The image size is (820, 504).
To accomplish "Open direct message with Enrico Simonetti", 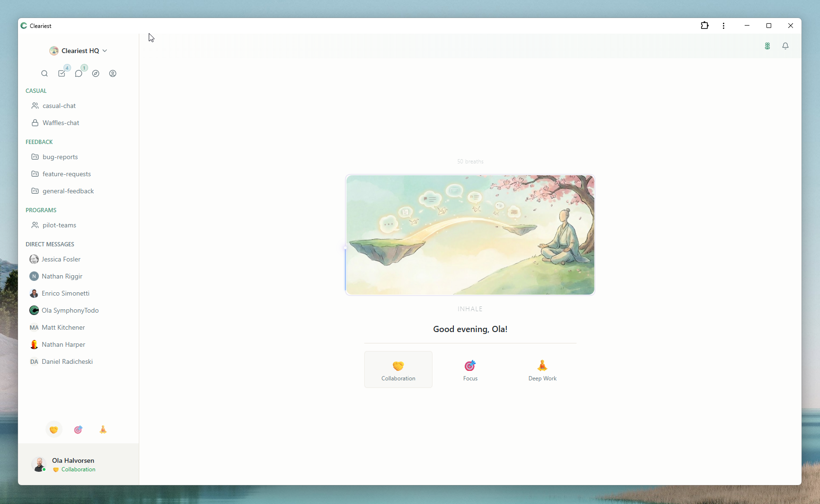I will pyautogui.click(x=78, y=293).
